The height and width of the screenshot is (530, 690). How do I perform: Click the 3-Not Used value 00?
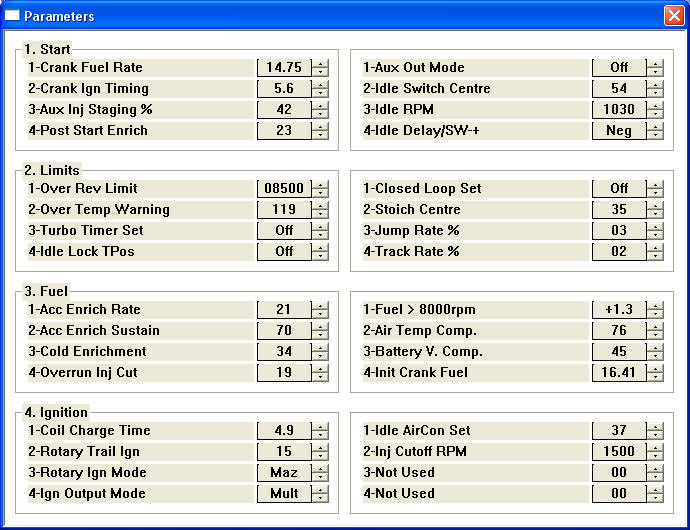click(619, 473)
